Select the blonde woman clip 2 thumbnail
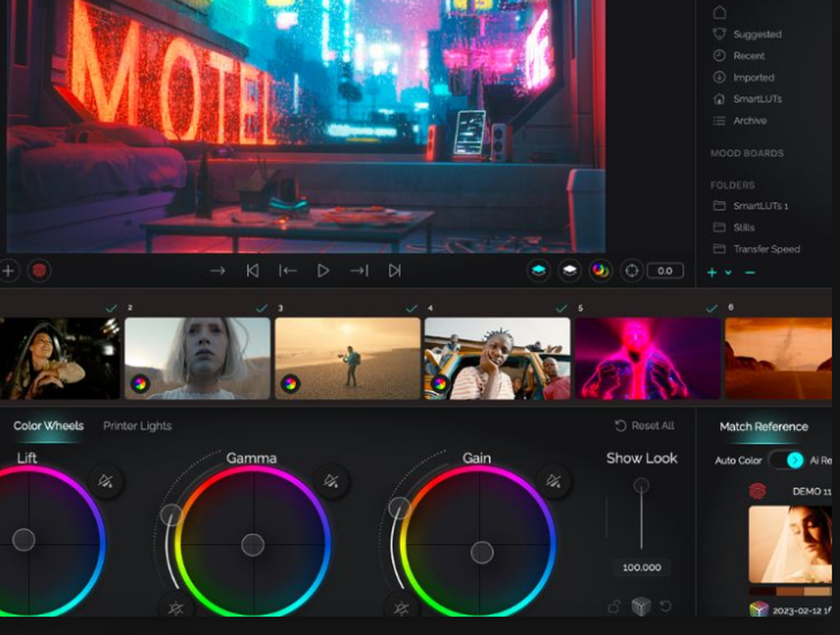This screenshot has width=840, height=635. [197, 358]
